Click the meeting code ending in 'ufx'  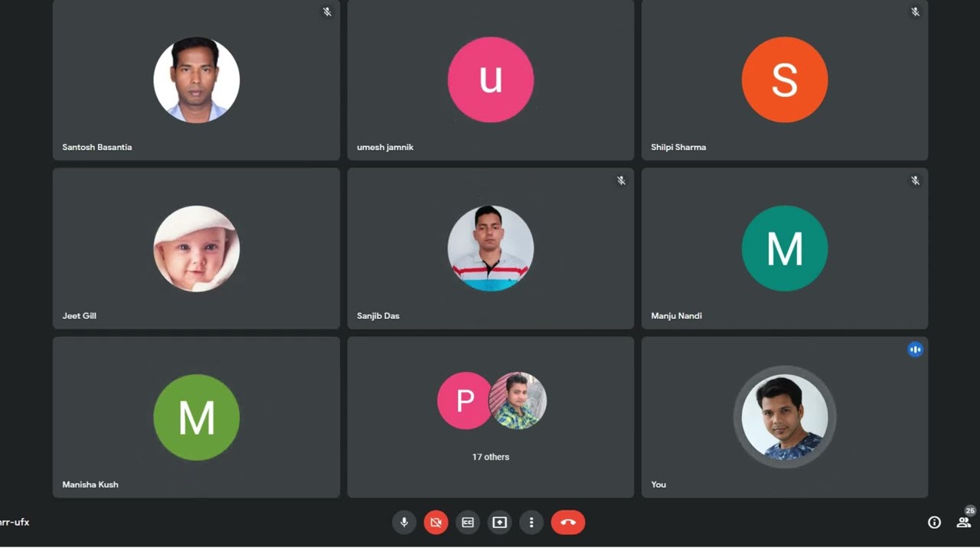pos(15,522)
